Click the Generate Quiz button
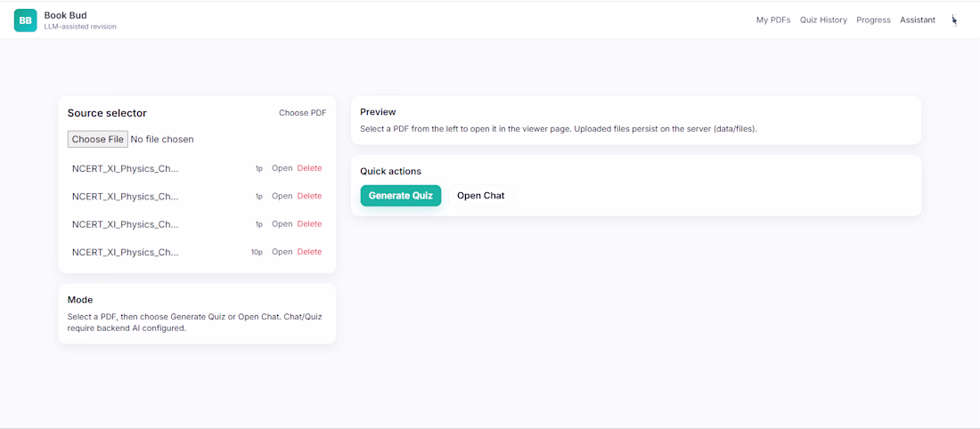This screenshot has height=429, width=980. tap(401, 196)
